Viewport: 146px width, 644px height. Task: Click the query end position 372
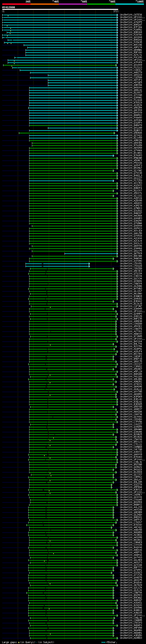pyautogui.click(x=115, y=11)
